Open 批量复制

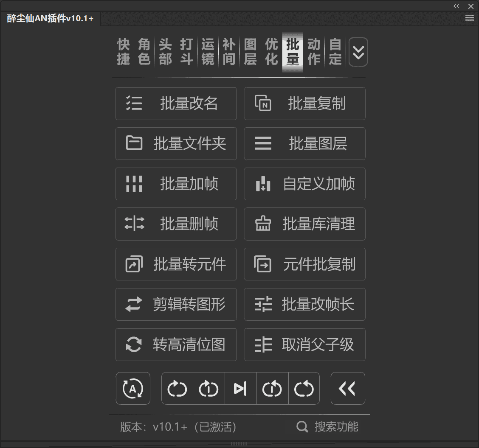pos(305,104)
